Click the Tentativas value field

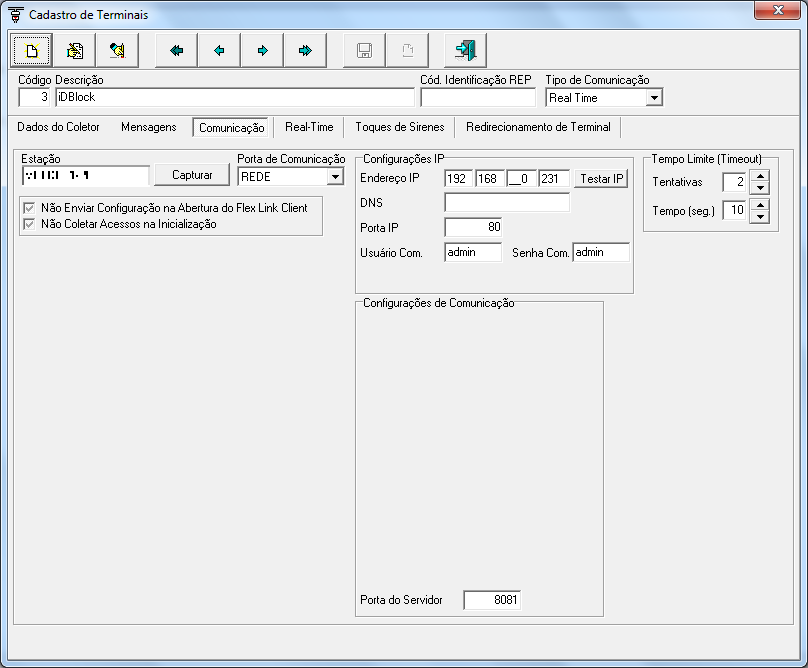point(734,182)
